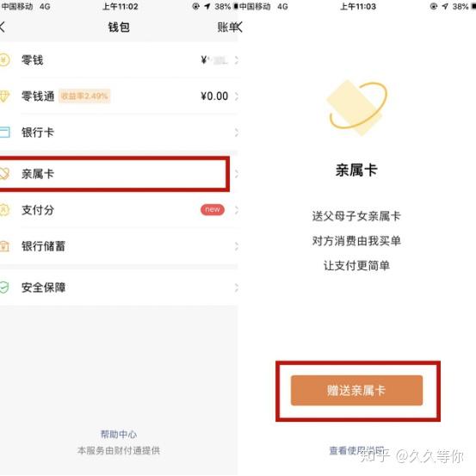Go back from the 亲属卡 page
This screenshot has height=476, width=476.
[x=239, y=27]
